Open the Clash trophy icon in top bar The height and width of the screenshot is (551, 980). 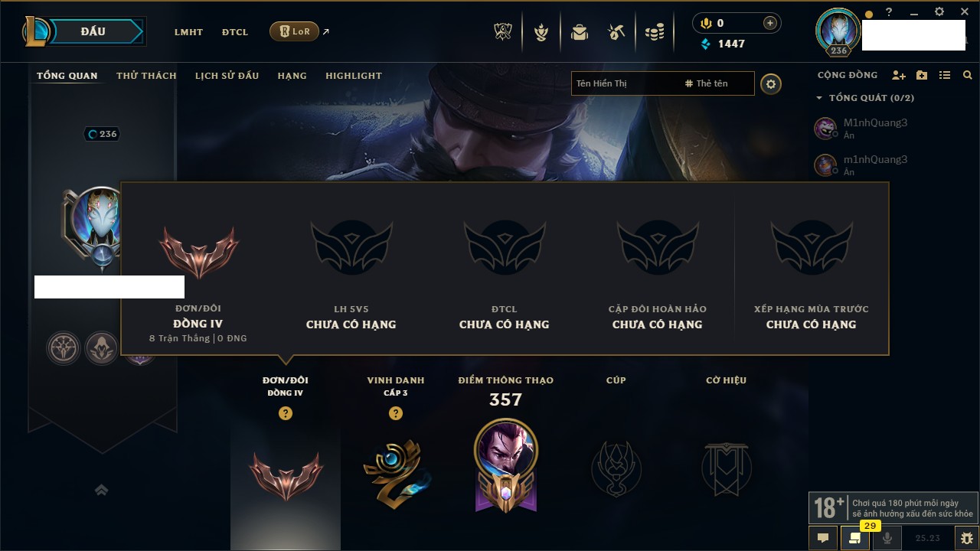(502, 32)
